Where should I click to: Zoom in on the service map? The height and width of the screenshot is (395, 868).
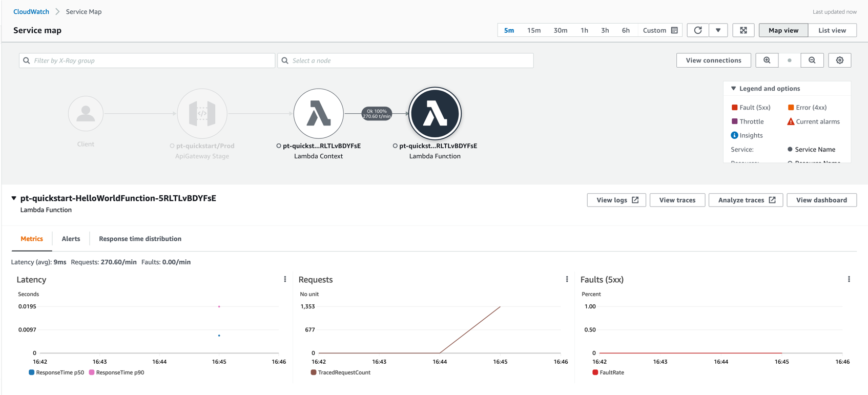(x=767, y=60)
